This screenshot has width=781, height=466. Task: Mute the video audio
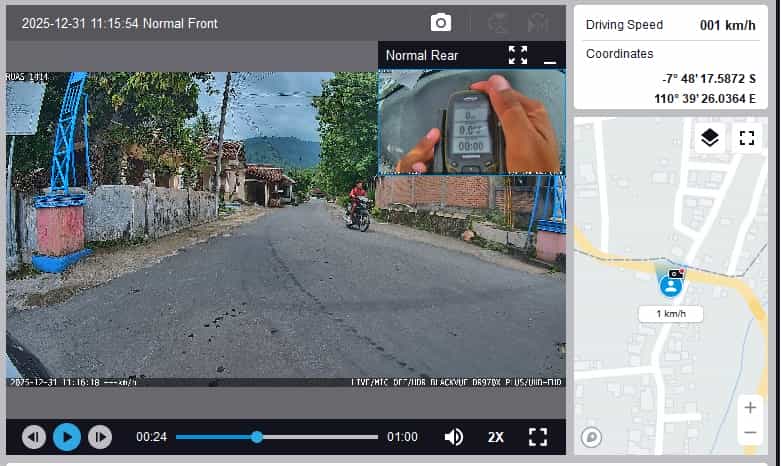(x=454, y=437)
